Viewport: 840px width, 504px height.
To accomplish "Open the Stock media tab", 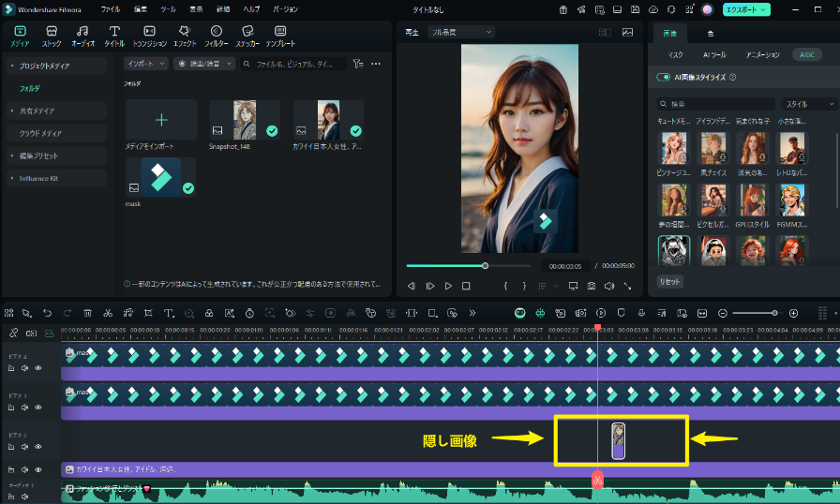I will tap(52, 37).
